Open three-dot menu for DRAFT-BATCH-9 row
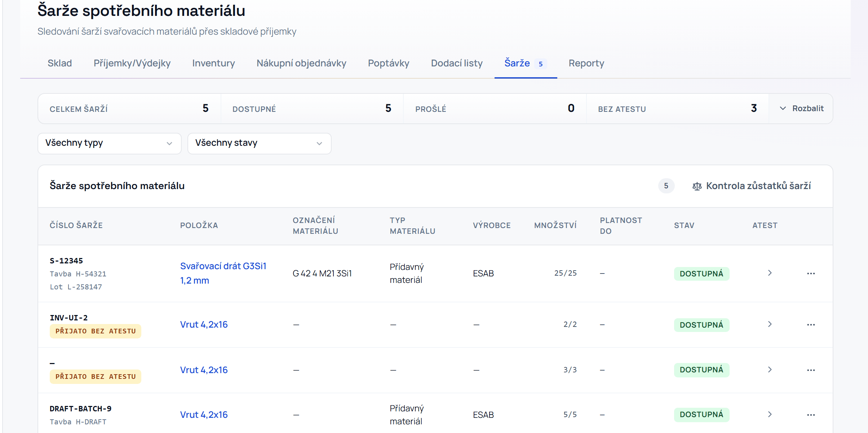This screenshot has width=868, height=433. click(x=811, y=415)
